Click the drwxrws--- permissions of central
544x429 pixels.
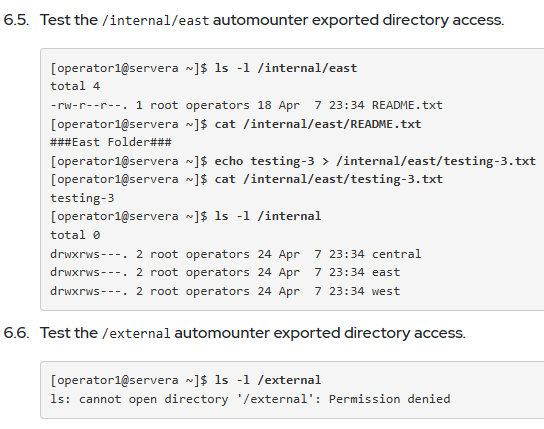click(x=89, y=254)
